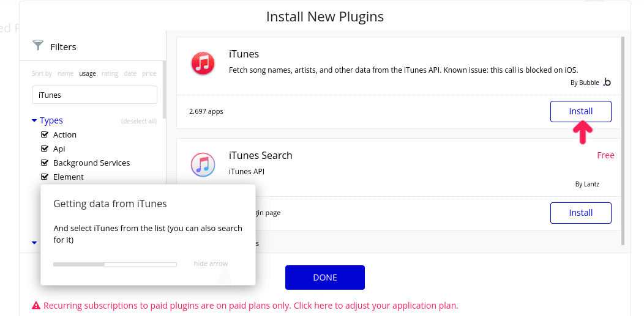This screenshot has height=316, width=644.
Task: Click the red iTunes plugin icon
Action: coord(203,64)
